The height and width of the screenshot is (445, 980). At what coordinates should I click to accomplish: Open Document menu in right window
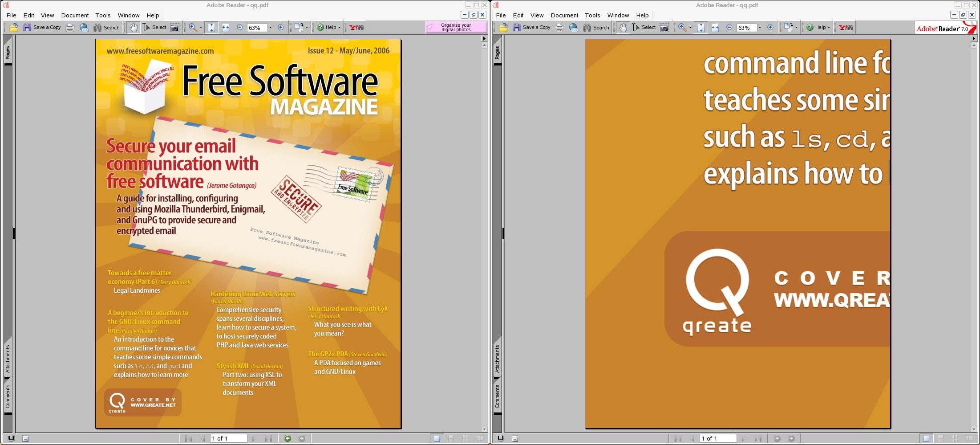pos(564,15)
